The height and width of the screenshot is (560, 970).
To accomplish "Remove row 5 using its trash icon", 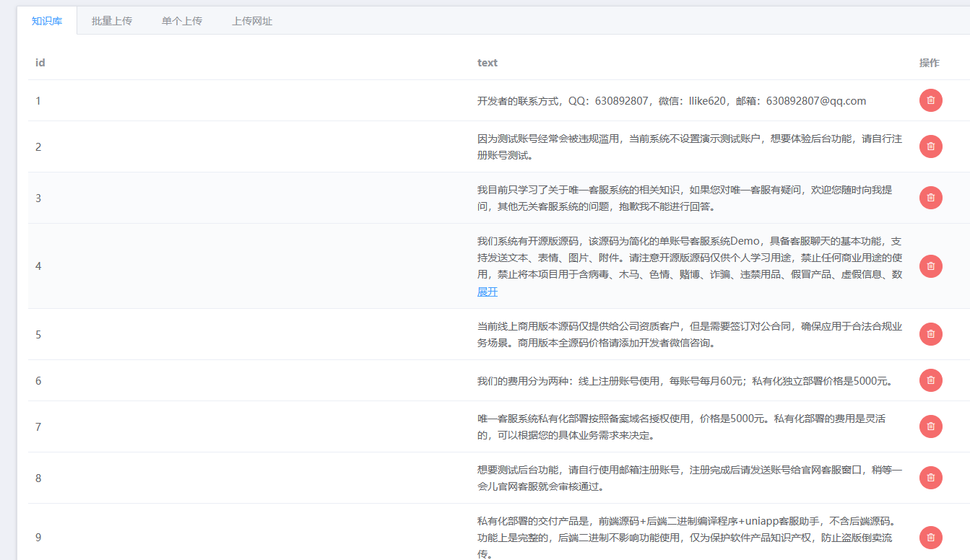I will coord(930,334).
